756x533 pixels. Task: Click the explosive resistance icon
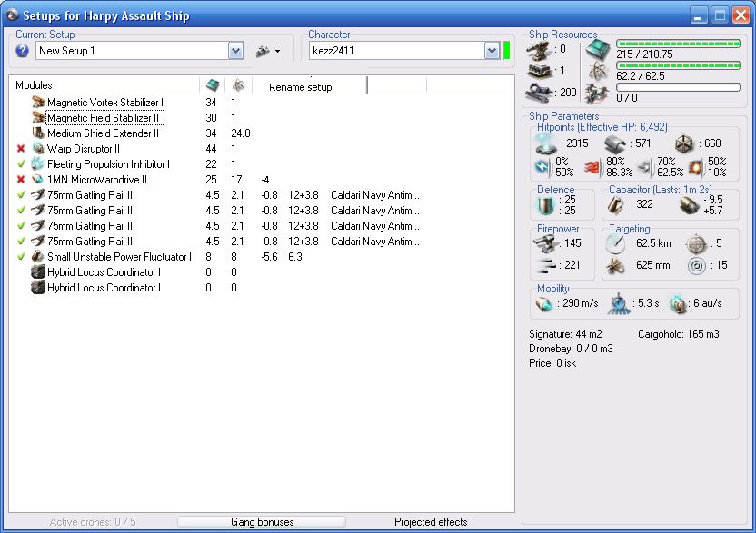[695, 167]
